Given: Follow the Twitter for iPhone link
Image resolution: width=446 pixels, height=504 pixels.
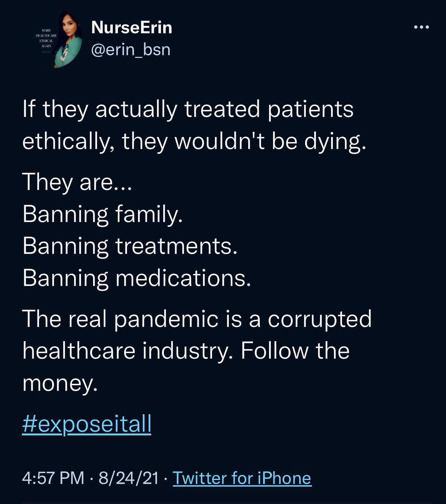Looking at the screenshot, I should (242, 478).
